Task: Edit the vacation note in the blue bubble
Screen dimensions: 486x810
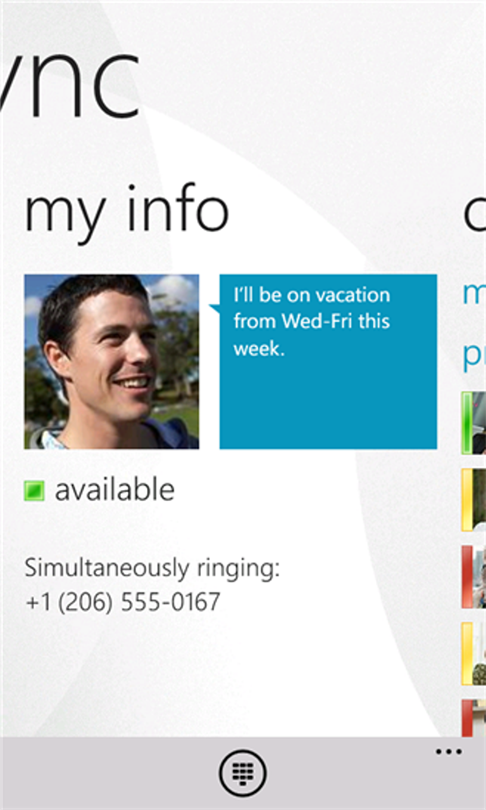Action: 328,362
